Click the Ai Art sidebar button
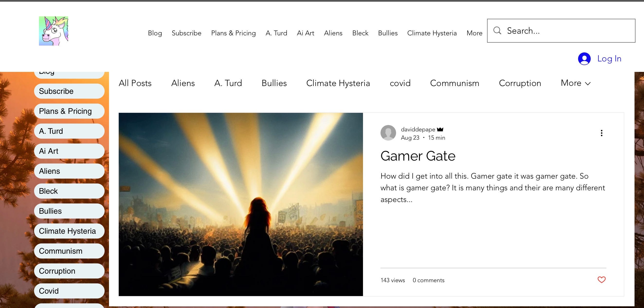 [x=69, y=151]
